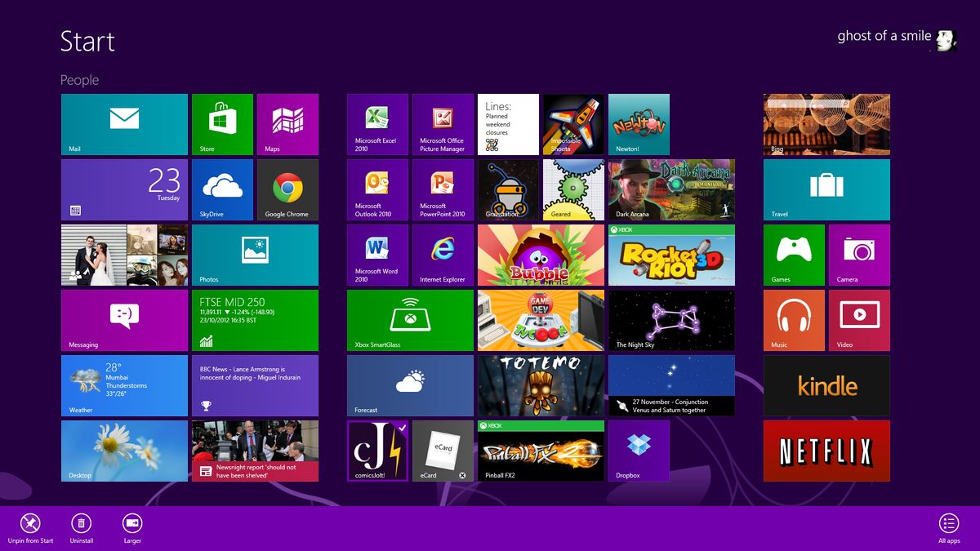Image resolution: width=980 pixels, height=551 pixels.
Task: Start Netflix
Action: click(826, 451)
